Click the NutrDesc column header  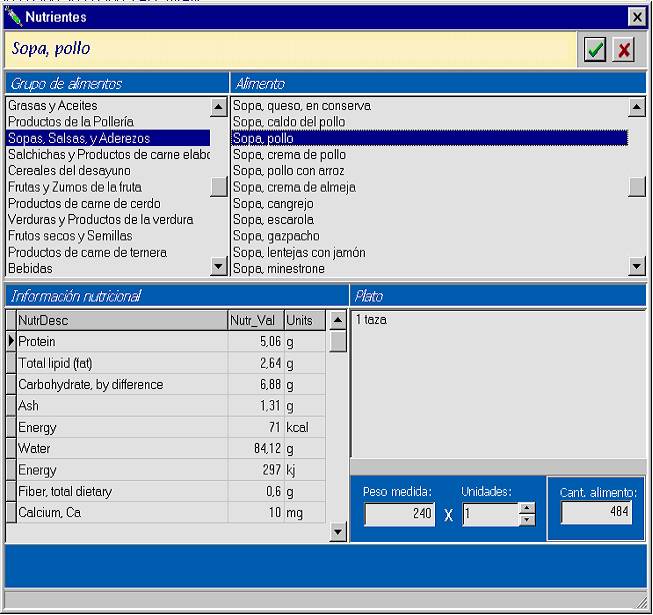point(120,321)
